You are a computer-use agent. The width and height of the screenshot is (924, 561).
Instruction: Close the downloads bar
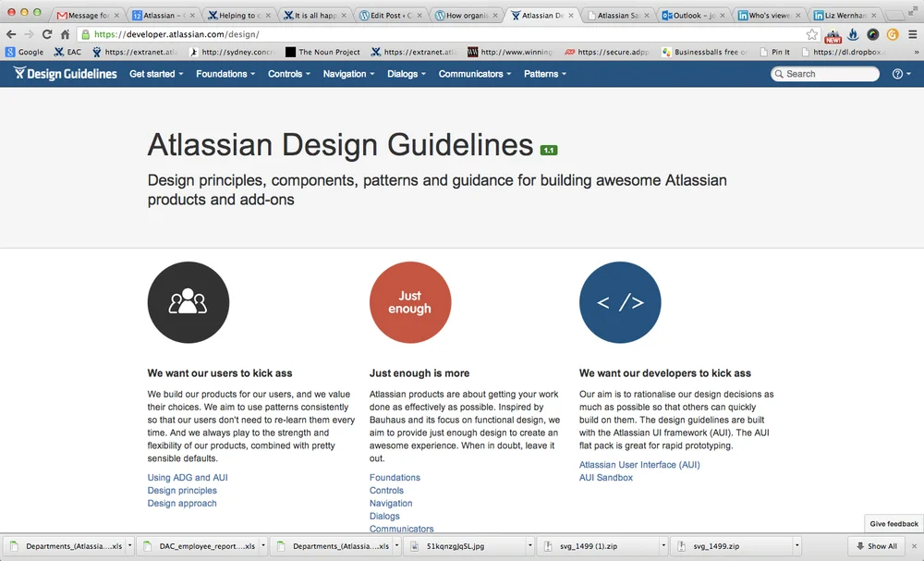[x=915, y=546]
